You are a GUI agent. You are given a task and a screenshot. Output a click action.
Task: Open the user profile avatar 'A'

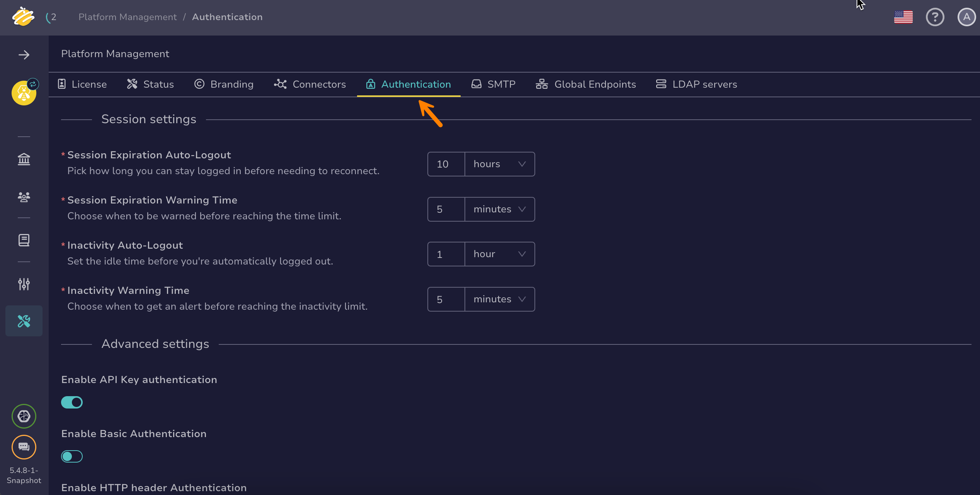(966, 17)
